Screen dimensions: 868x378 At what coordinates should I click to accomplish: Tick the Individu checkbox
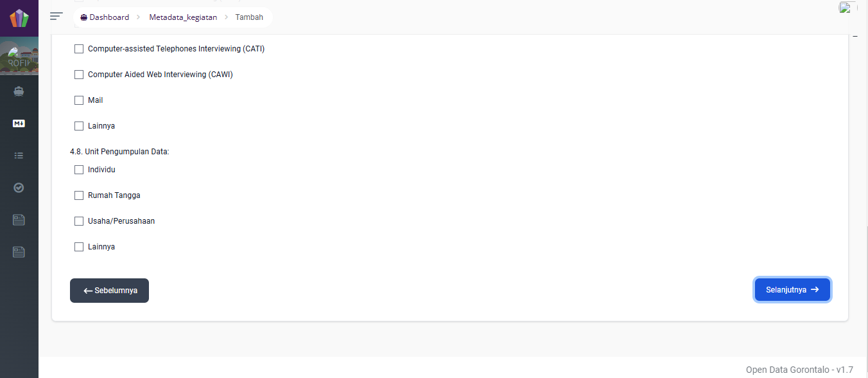coord(79,170)
